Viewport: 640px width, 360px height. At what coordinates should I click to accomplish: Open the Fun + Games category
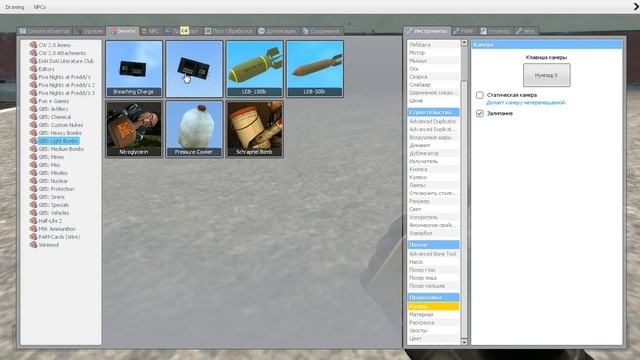53,101
